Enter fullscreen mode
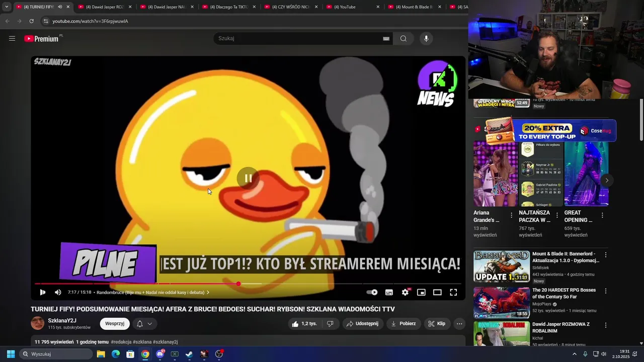The height and width of the screenshot is (362, 644). pos(453,292)
